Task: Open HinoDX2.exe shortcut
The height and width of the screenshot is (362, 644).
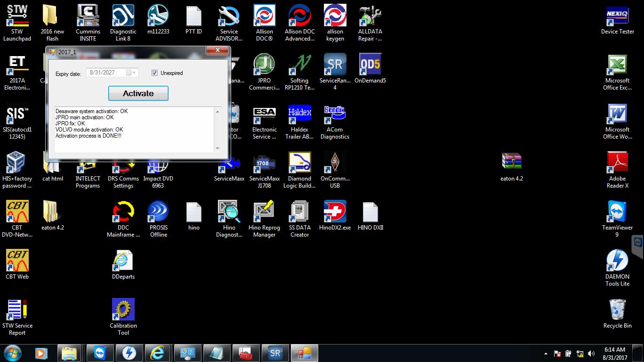Action: [x=335, y=216]
